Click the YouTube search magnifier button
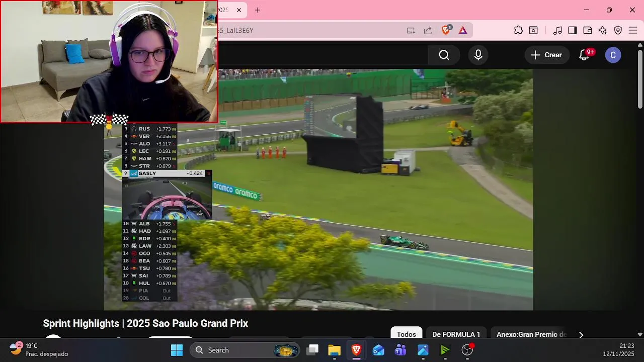This screenshot has width=644, height=362. 444,55
